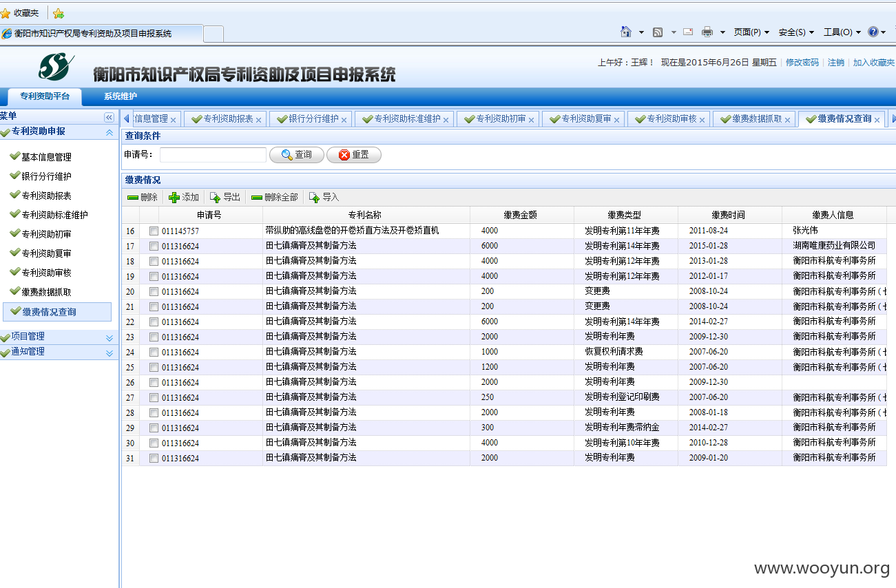Open 缴费情况查询 in the left menu

pyautogui.click(x=56, y=312)
